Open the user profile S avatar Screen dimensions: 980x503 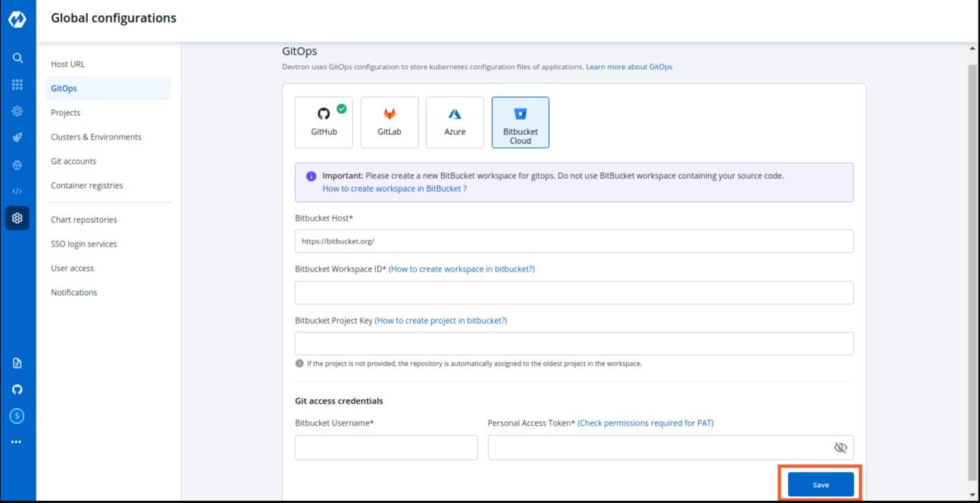(17, 416)
